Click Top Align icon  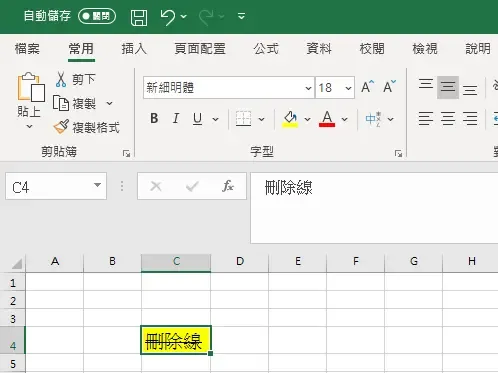pyautogui.click(x=426, y=85)
